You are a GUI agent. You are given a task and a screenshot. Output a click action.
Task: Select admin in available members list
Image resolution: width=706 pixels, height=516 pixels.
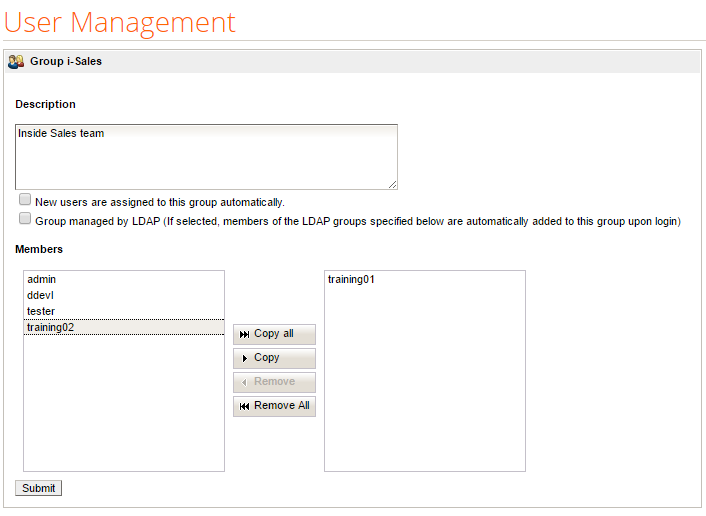coord(42,280)
